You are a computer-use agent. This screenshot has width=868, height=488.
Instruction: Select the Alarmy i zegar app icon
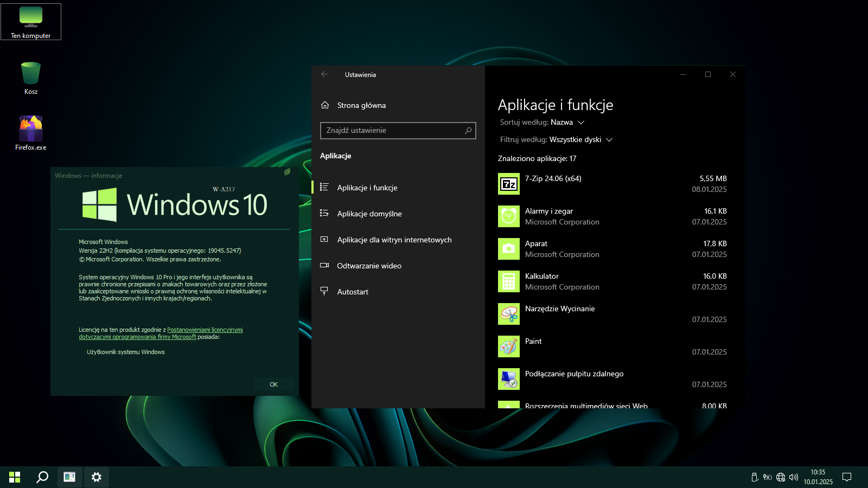[x=508, y=216]
